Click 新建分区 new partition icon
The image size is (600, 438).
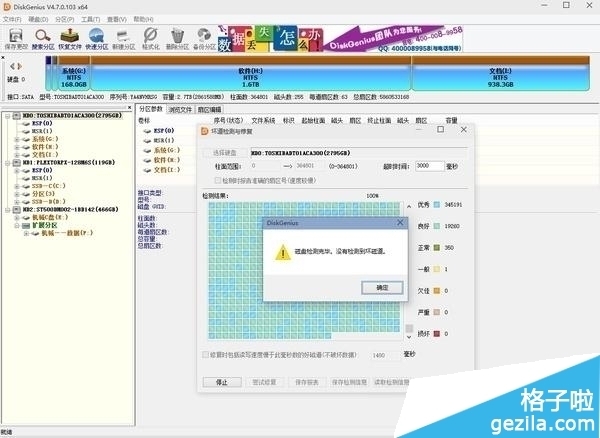[123, 39]
